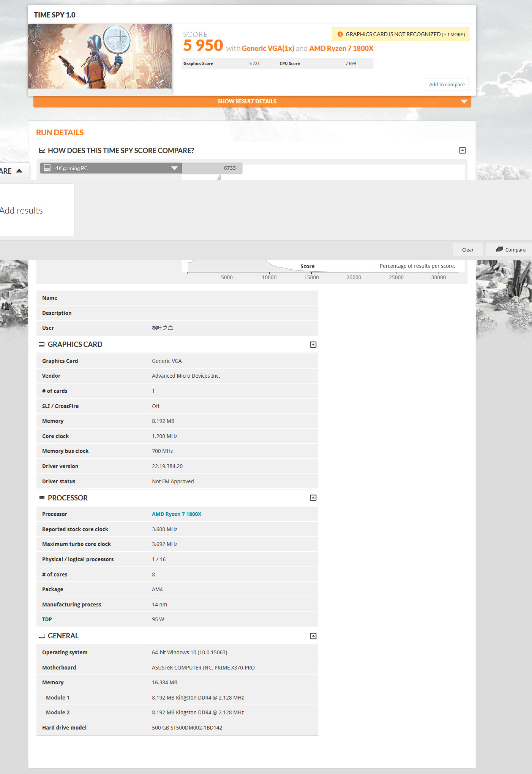Collapse the Graphics Card section
The width and height of the screenshot is (532, 774).
313,345
